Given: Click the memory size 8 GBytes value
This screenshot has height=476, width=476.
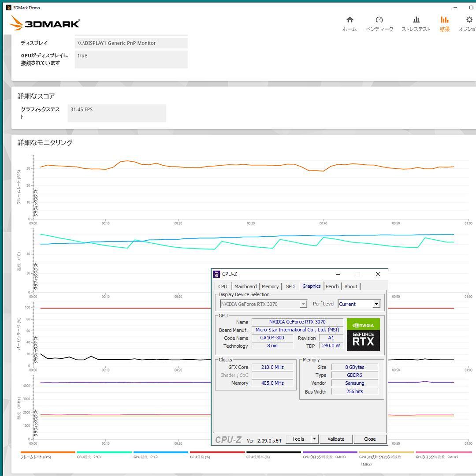Looking at the screenshot, I should coord(354,367).
